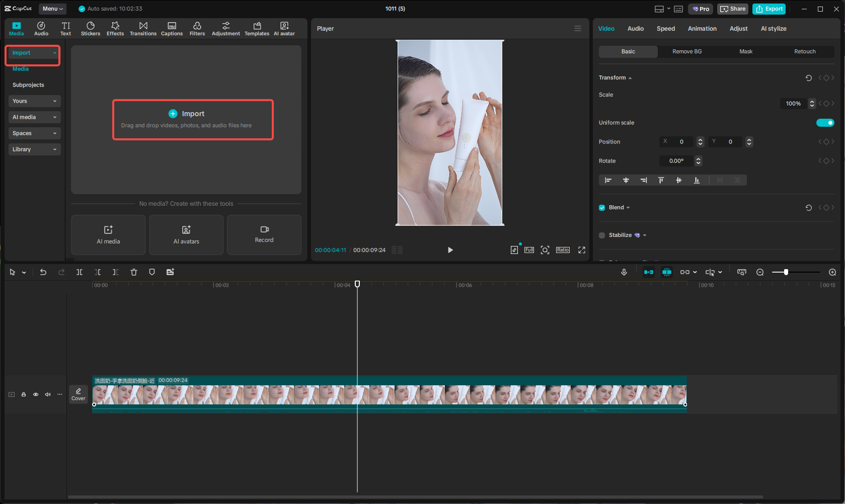Select the Stickers panel icon
Screen dimensions: 845x504
click(91, 28)
